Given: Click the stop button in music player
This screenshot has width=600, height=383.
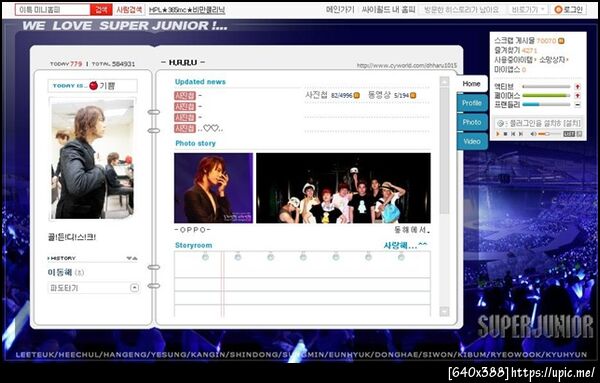Looking at the screenshot, I should tap(505, 134).
